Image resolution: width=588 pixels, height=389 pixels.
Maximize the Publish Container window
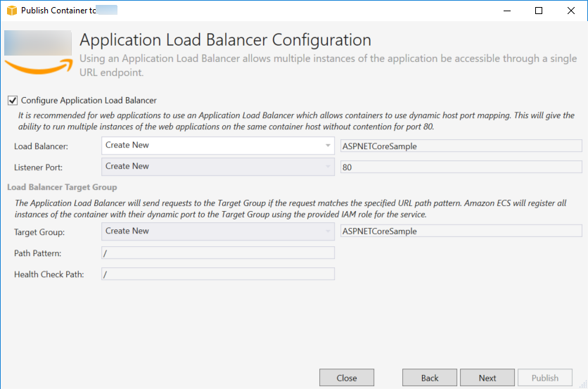coord(539,11)
